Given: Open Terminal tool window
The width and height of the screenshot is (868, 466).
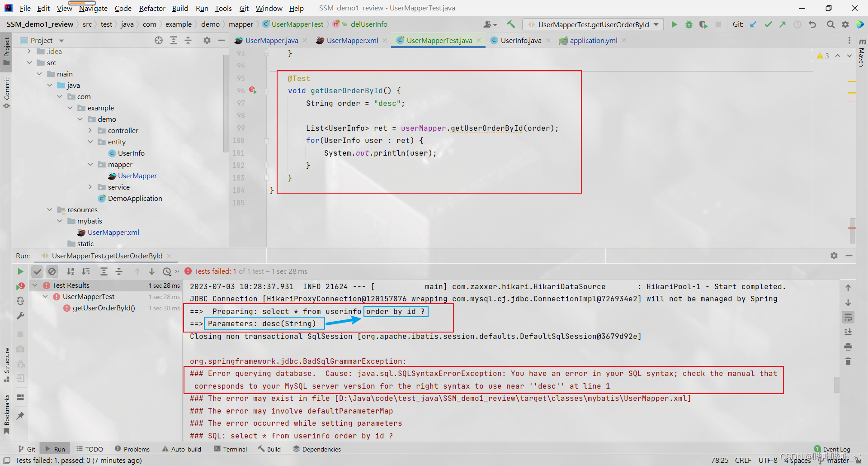Looking at the screenshot, I should pos(230,449).
